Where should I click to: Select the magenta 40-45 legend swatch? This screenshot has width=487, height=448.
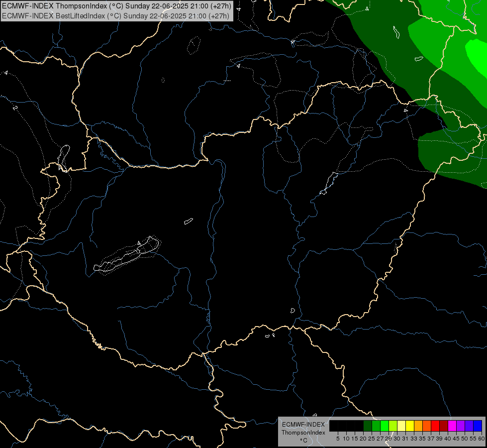pos(452,426)
